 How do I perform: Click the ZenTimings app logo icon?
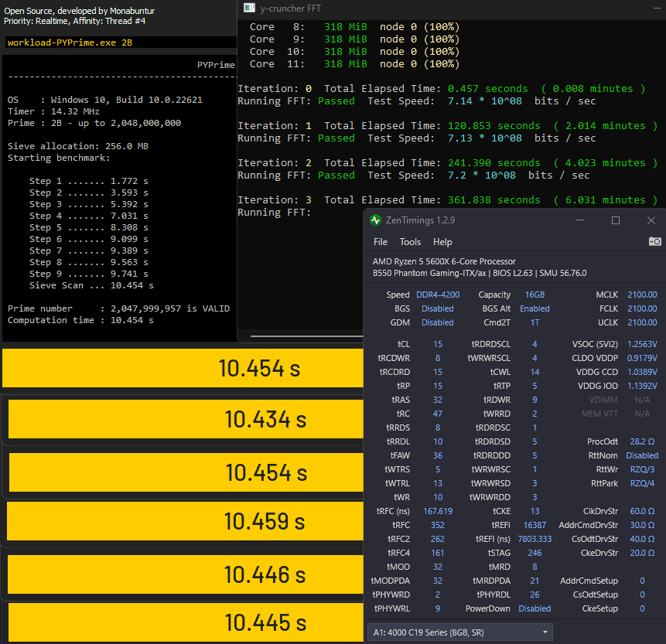pyautogui.click(x=375, y=220)
